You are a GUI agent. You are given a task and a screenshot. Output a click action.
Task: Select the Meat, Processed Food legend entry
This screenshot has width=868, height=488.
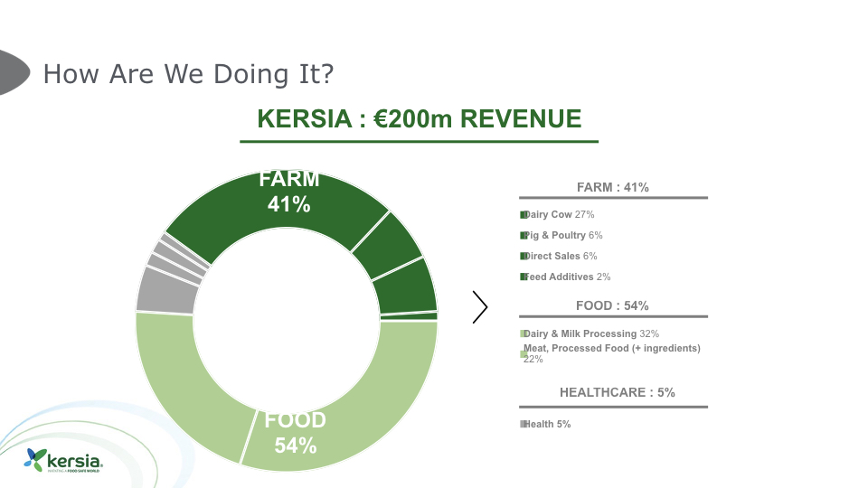click(x=611, y=352)
